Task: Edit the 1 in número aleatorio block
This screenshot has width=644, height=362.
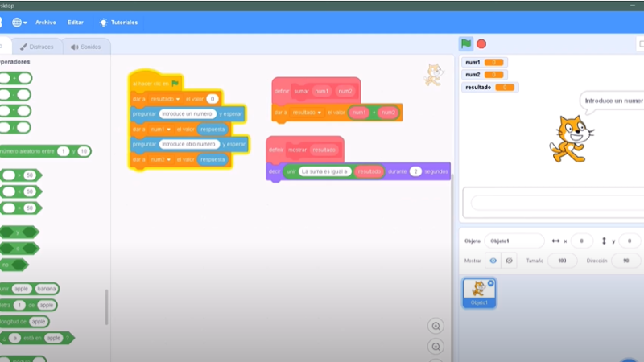Action: click(64, 151)
